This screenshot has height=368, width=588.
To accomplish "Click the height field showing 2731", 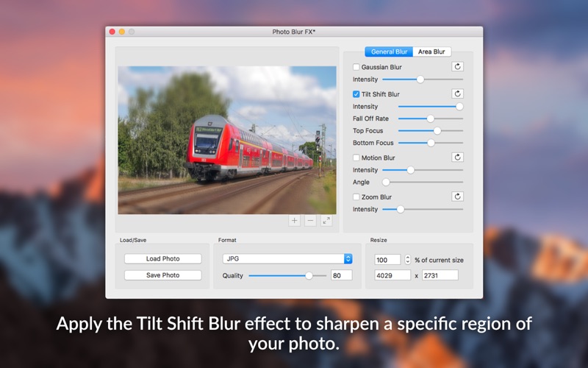I will pos(440,275).
